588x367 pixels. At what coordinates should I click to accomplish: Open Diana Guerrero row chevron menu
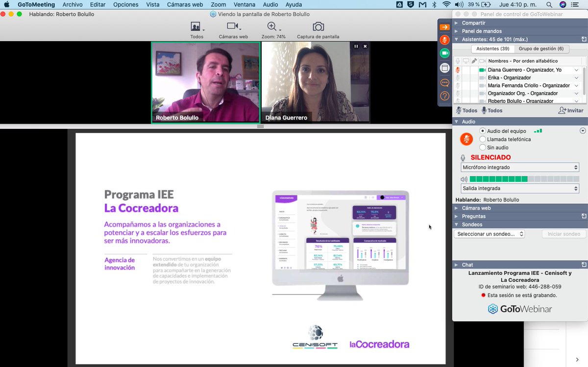pyautogui.click(x=577, y=70)
